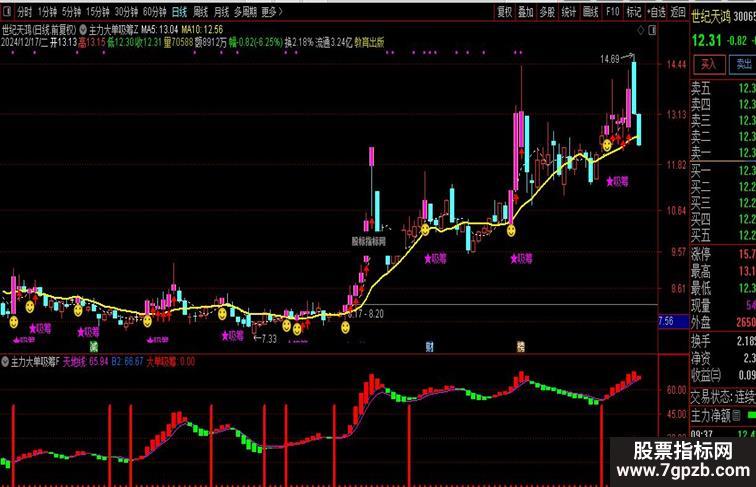The height and width of the screenshot is (487, 756).
Task: Click the stock name 世纪天鸿 in right panel
Action: click(x=712, y=17)
